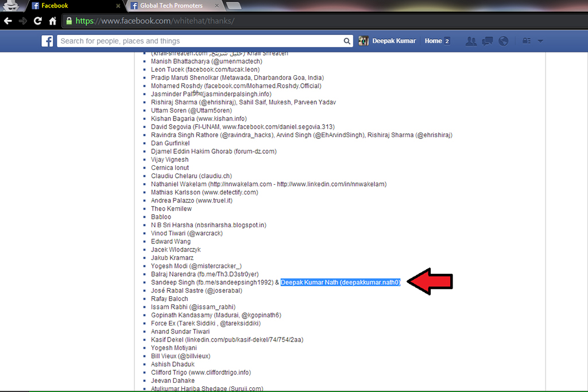Click Jacek Wlodarczyk entry
Image resolution: width=588 pixels, height=392 pixels.
(x=176, y=250)
